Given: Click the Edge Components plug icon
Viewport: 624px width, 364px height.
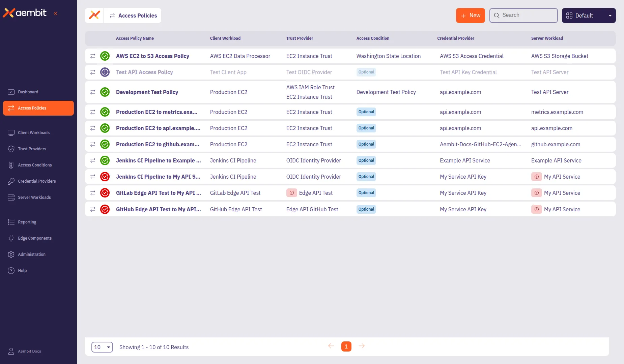Looking at the screenshot, I should point(11,238).
